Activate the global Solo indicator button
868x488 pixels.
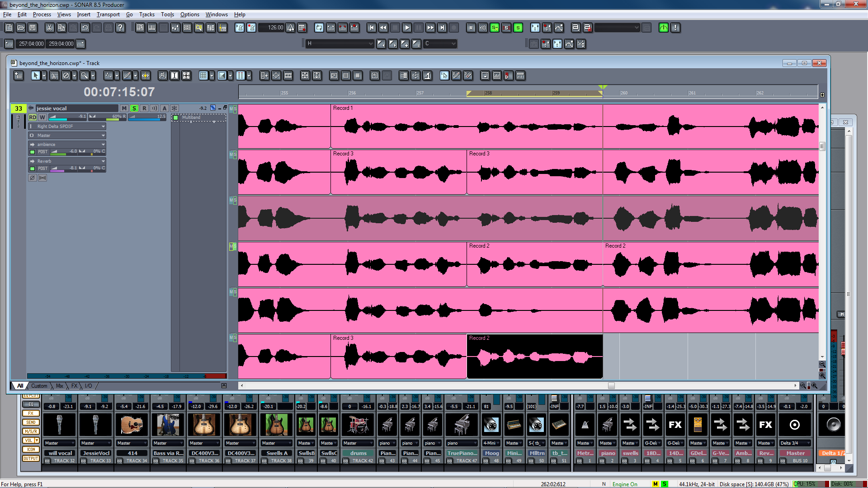click(x=518, y=28)
